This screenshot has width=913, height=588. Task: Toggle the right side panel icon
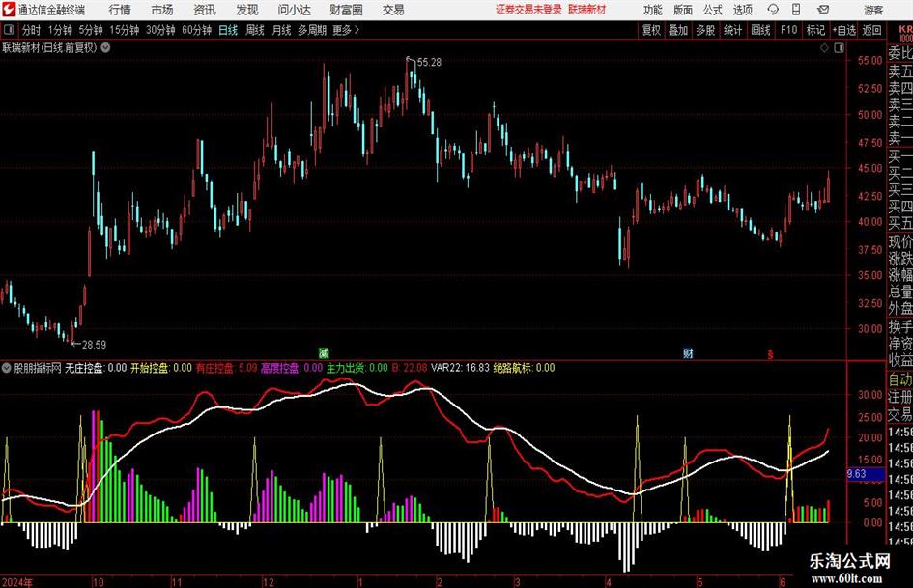click(x=839, y=47)
